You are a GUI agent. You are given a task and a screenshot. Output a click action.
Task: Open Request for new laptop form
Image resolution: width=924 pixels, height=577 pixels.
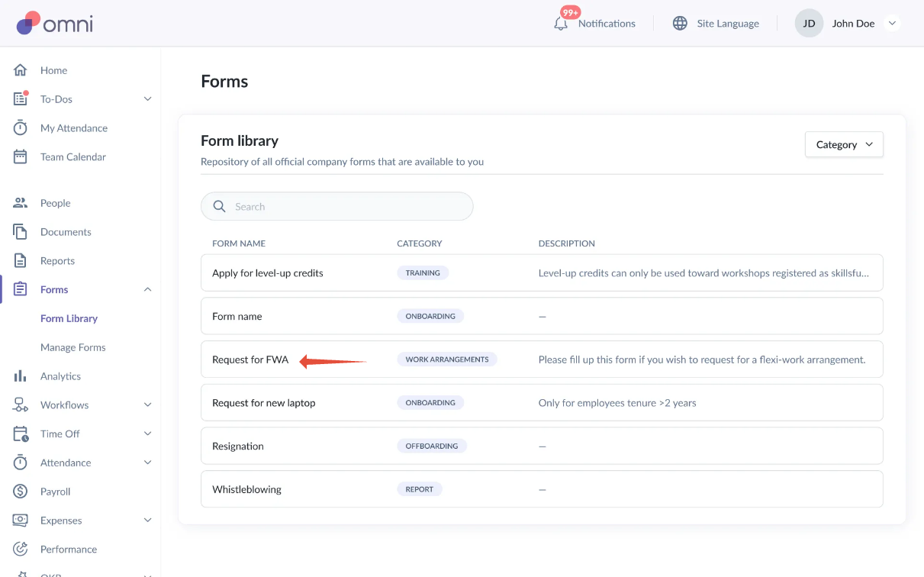pos(542,402)
